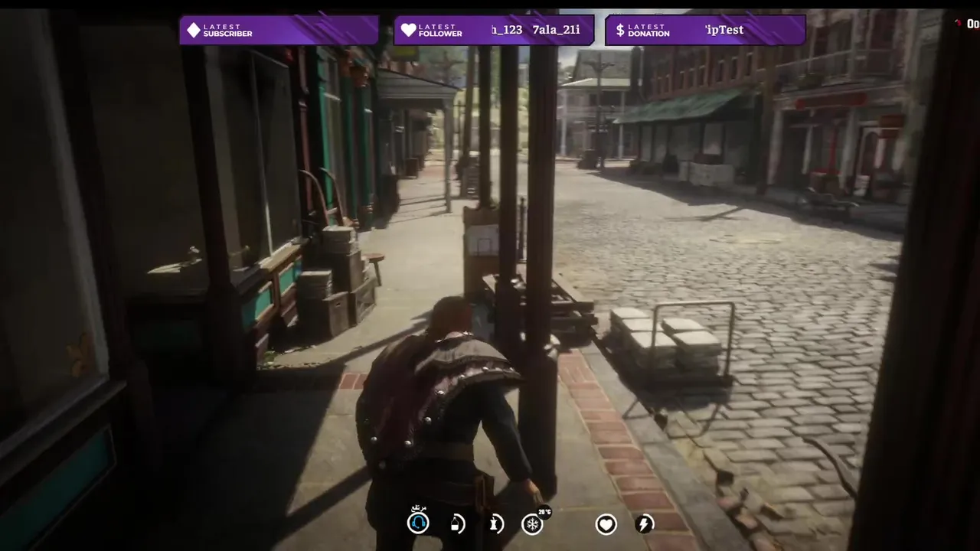Click the donation name ipTest
980x551 pixels.
(724, 30)
